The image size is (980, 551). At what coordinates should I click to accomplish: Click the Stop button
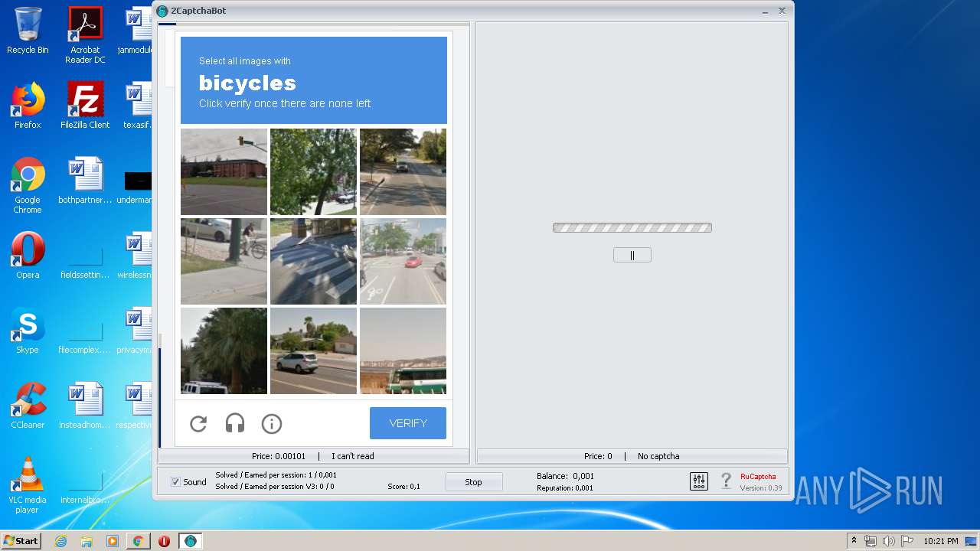point(474,482)
